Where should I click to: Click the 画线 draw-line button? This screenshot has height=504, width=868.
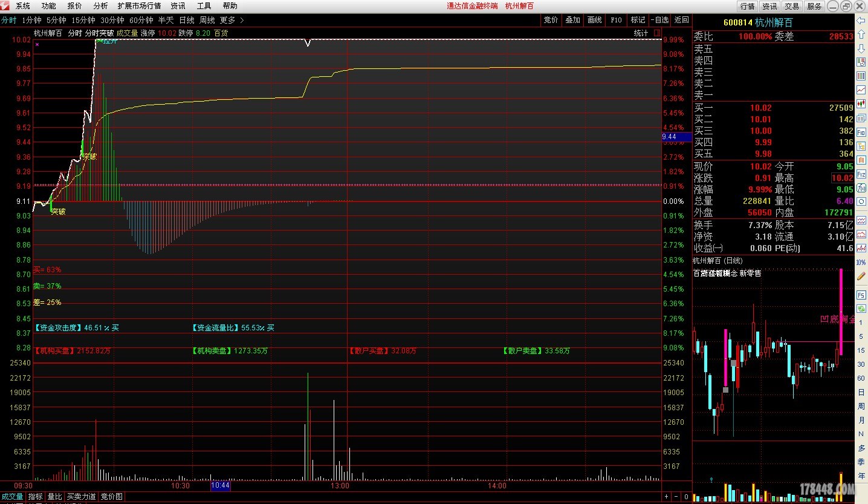(594, 20)
